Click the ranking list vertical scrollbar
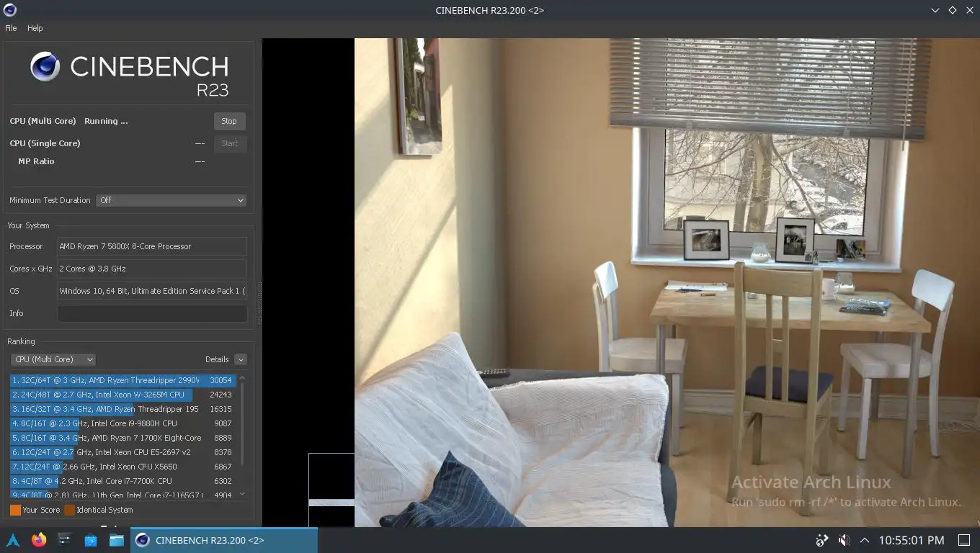980x553 pixels. (x=242, y=425)
